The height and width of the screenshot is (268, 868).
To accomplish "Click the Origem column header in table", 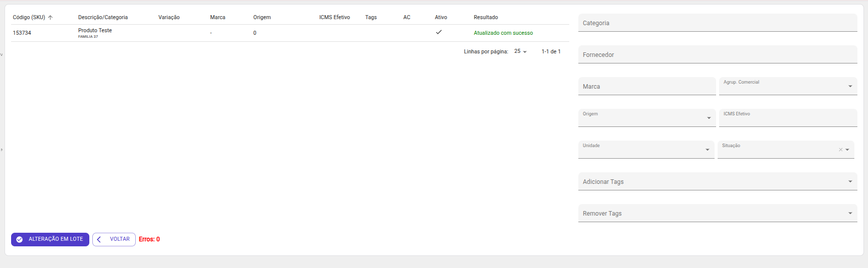I will (262, 18).
